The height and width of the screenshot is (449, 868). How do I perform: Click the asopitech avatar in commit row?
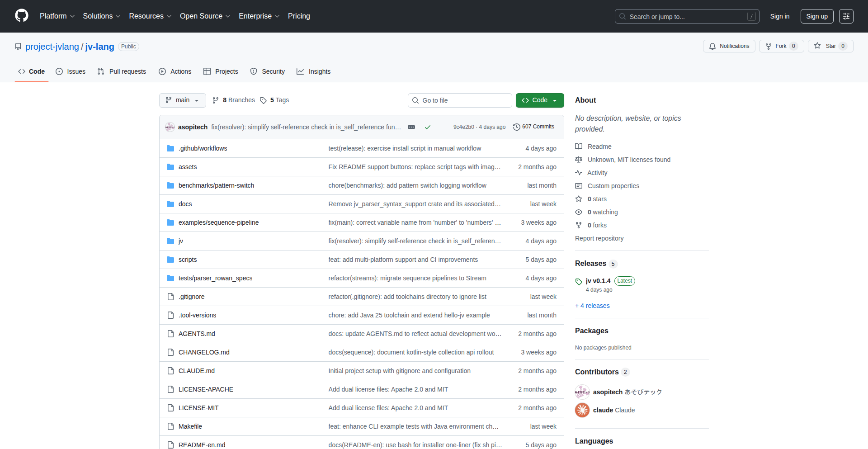tap(170, 127)
